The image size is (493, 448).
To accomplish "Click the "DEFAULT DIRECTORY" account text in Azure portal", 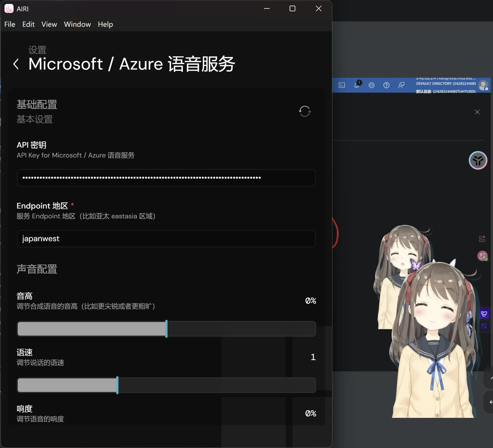I will click(x=446, y=84).
